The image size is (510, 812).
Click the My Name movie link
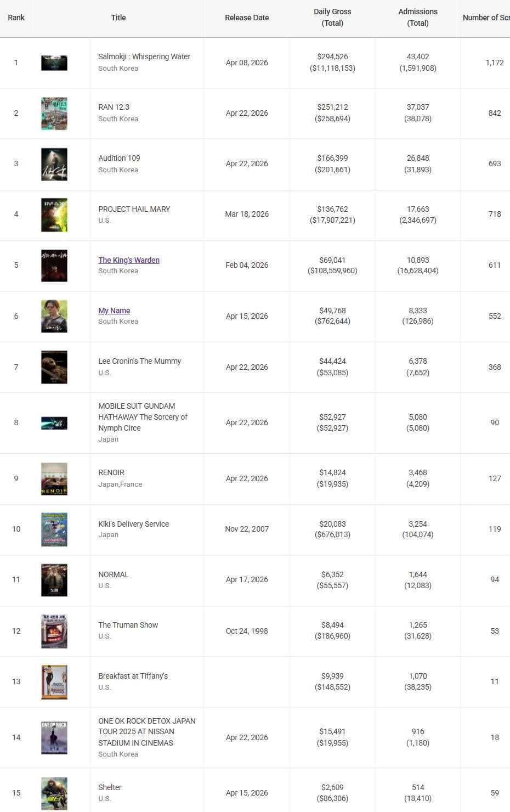coord(114,311)
